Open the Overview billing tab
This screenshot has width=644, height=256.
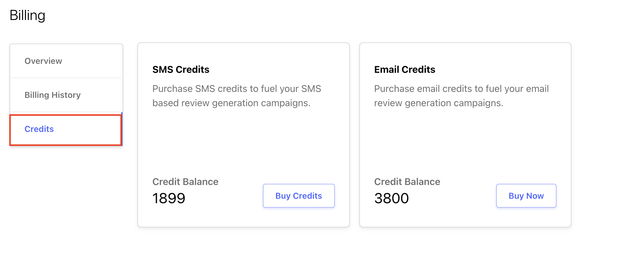click(x=66, y=61)
